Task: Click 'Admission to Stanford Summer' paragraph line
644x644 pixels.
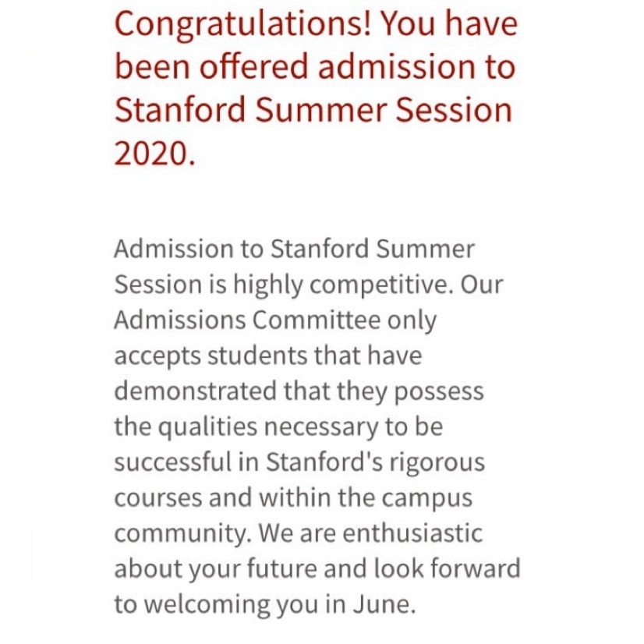Action: coord(294,249)
